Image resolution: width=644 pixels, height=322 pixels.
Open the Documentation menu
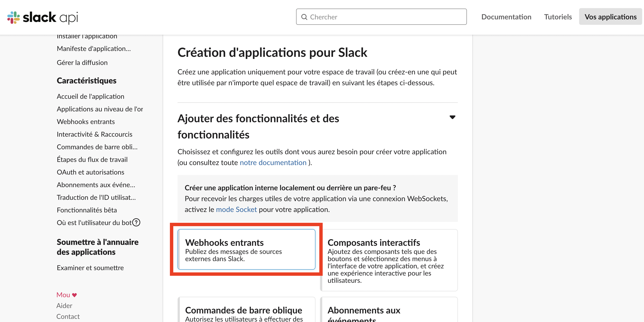coord(506,17)
